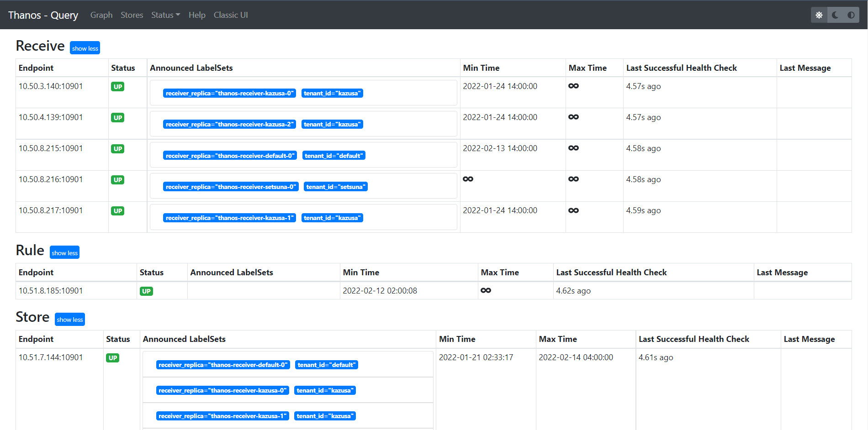Collapse the Rule section with show less

click(64, 252)
